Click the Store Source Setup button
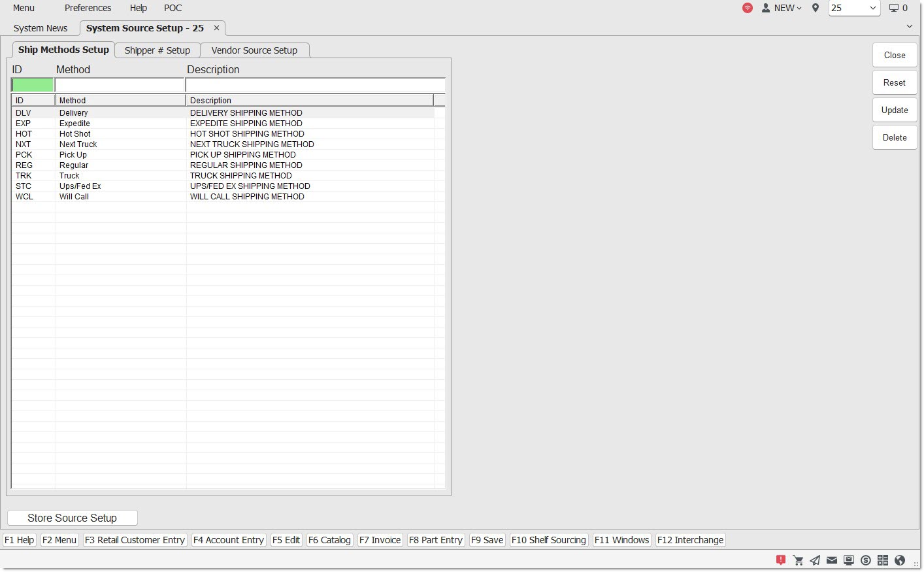This screenshot has height=572, width=924. coord(72,518)
